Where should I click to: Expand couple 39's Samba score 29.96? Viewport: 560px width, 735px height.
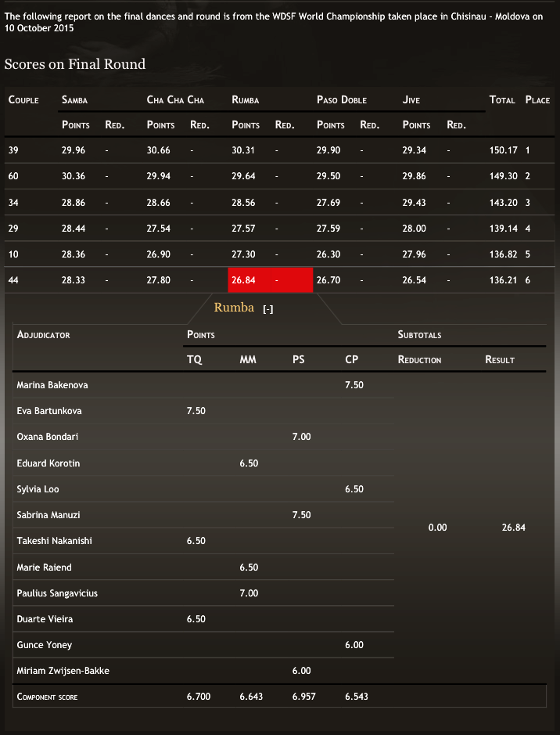tap(74, 150)
